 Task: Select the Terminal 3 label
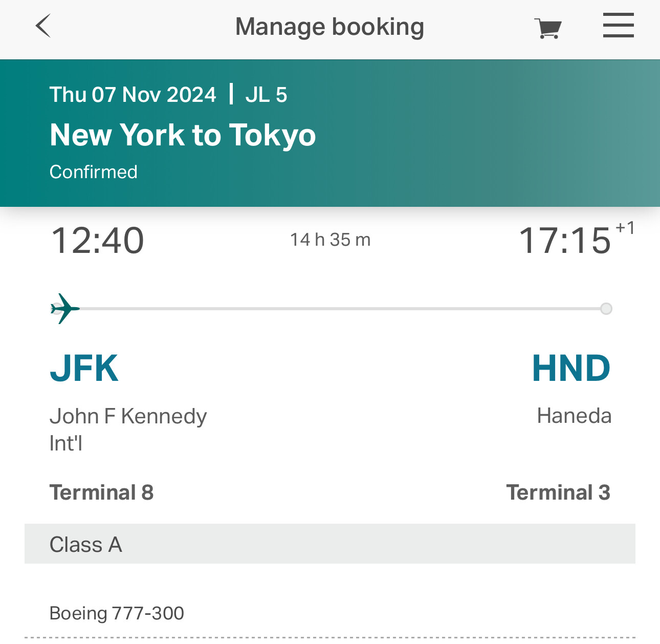click(558, 492)
